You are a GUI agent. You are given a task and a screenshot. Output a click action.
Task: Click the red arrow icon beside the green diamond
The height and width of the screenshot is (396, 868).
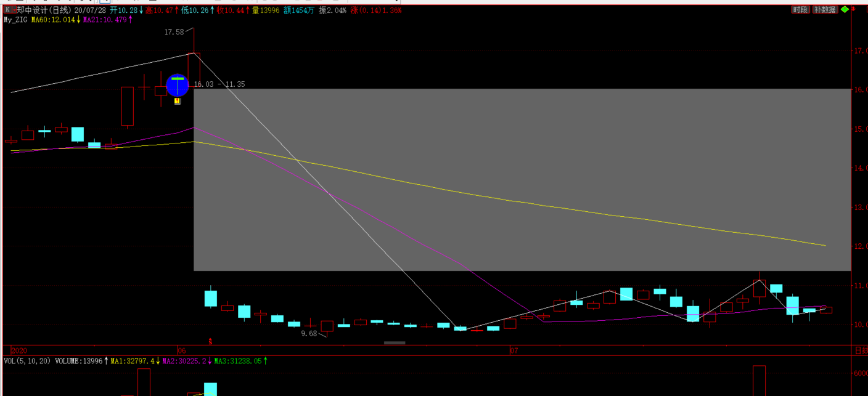853,10
